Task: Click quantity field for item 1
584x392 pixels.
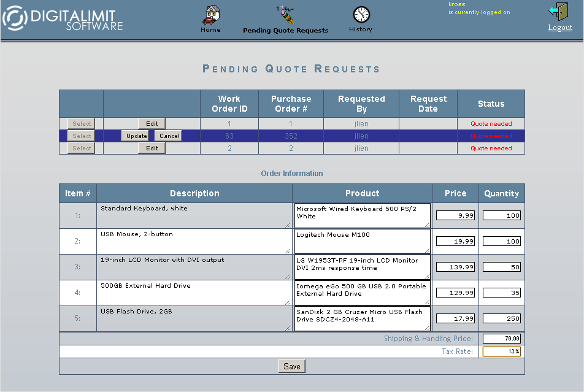Action: point(502,215)
